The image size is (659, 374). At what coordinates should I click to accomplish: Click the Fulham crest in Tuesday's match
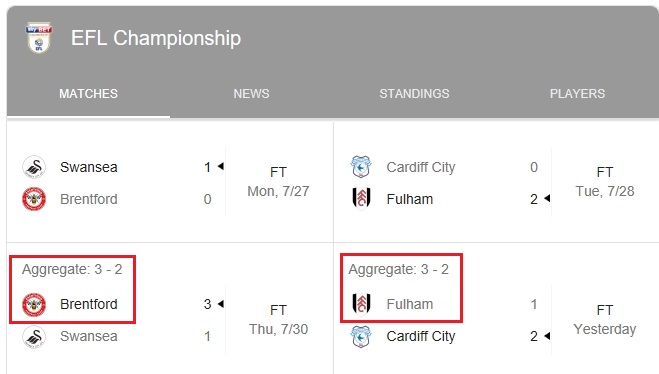361,199
